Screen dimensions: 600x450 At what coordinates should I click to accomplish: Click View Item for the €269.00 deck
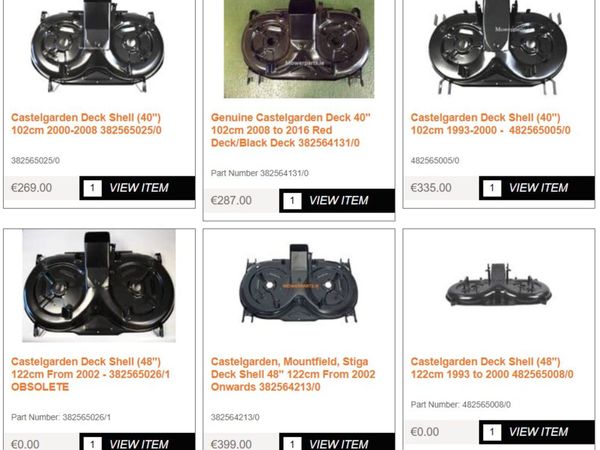click(139, 188)
